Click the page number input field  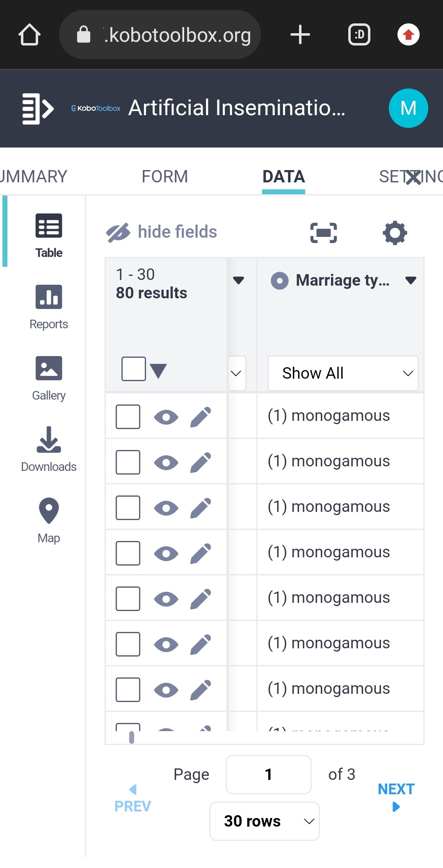click(x=268, y=774)
